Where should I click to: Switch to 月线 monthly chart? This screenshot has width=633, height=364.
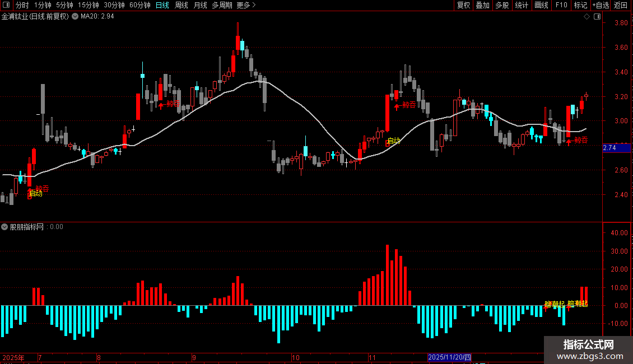tap(200, 5)
